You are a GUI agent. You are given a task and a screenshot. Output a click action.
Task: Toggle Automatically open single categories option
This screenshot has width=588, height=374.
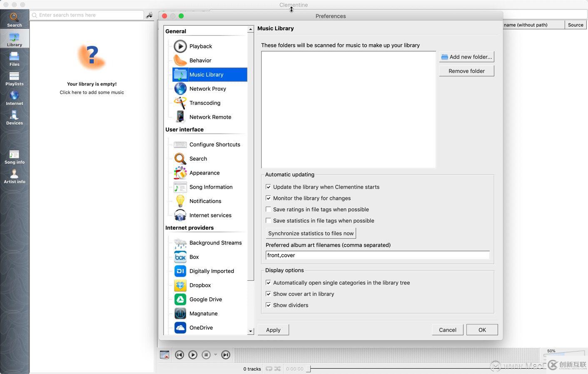268,283
